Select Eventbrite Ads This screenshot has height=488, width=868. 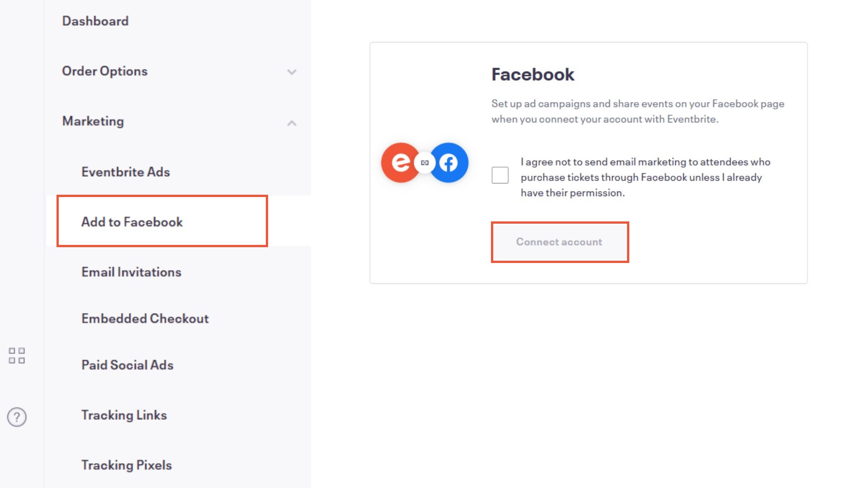click(x=125, y=172)
